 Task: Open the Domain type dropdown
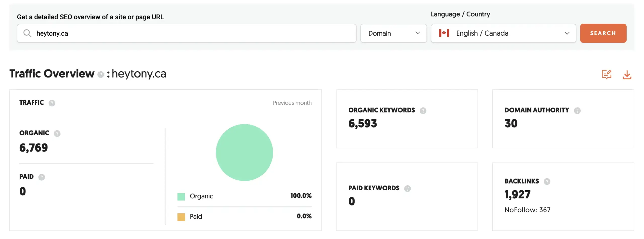(x=393, y=33)
